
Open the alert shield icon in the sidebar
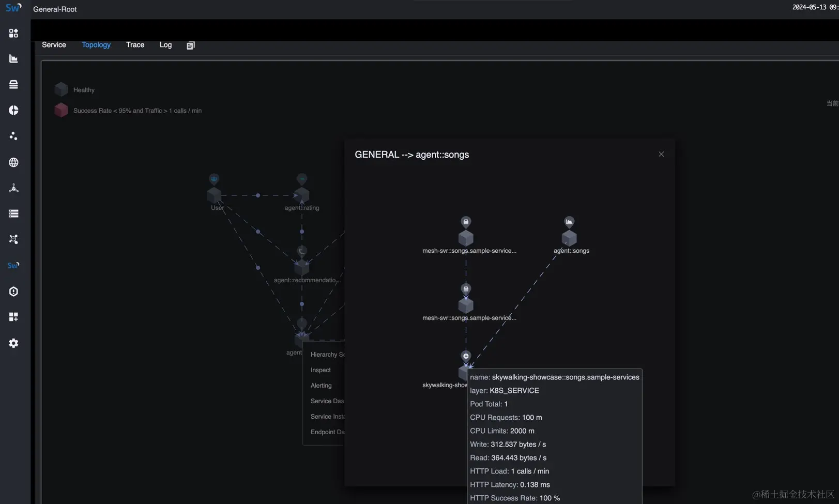[13, 291]
